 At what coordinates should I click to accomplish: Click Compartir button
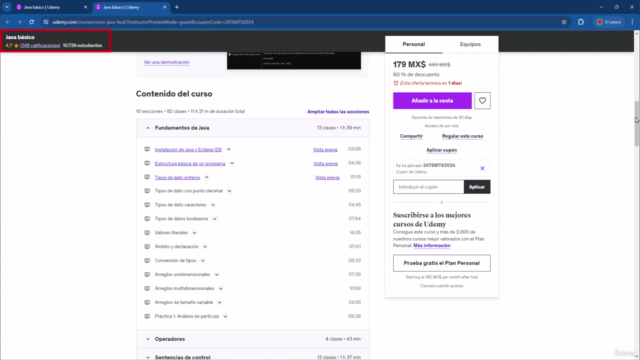click(411, 136)
